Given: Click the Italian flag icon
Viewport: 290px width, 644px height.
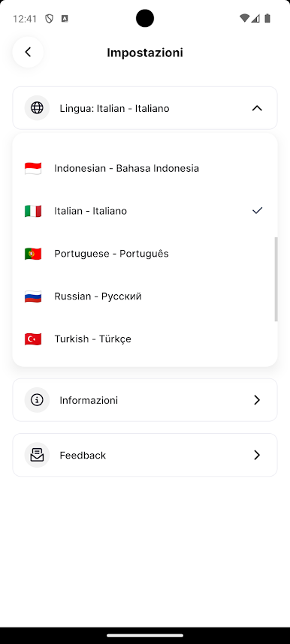Looking at the screenshot, I should coord(33,211).
